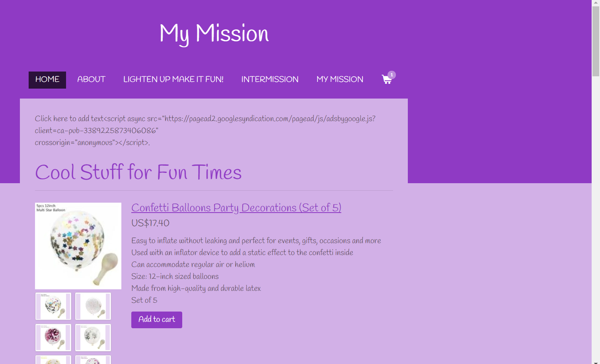Click the 'Click here to add text' paragraph
Screen dimensions: 600x364
click(205, 131)
